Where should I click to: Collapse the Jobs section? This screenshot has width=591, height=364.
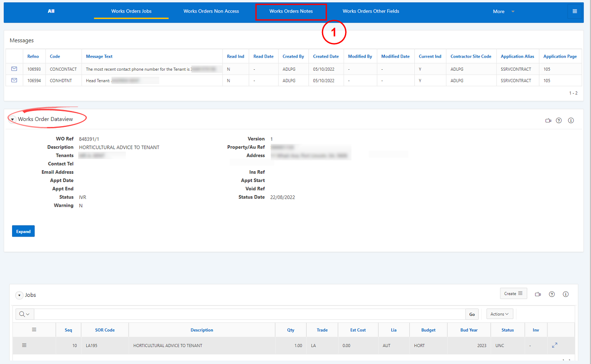pyautogui.click(x=19, y=295)
